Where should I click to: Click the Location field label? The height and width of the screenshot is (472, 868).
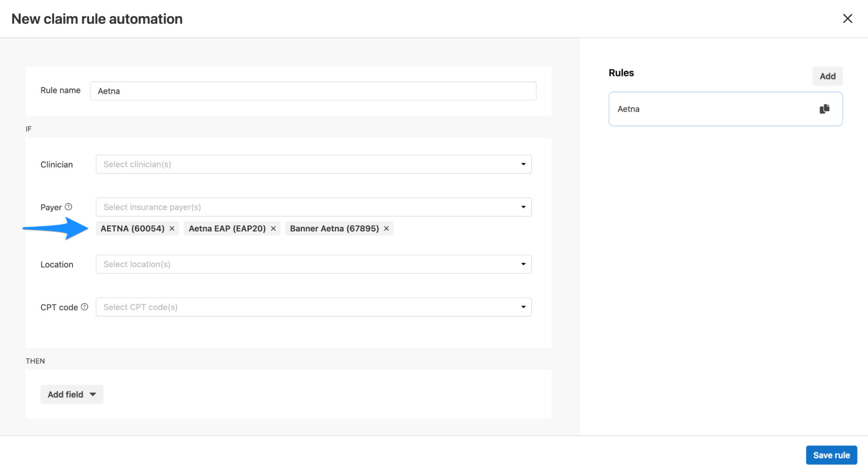pos(57,264)
